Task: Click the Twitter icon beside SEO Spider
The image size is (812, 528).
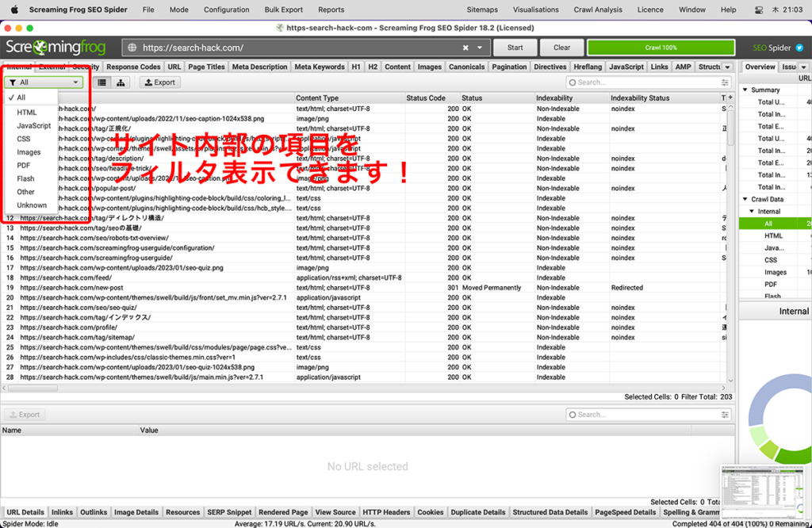Action: (799, 48)
